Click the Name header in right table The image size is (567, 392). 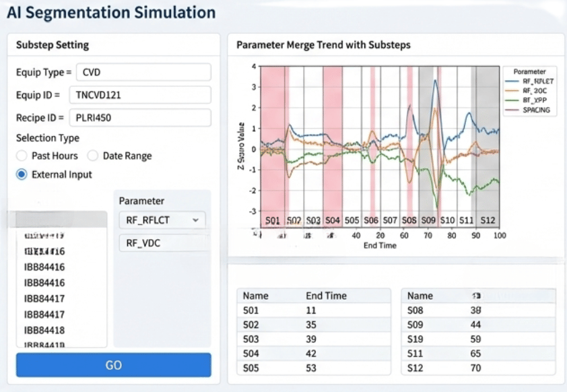point(420,295)
